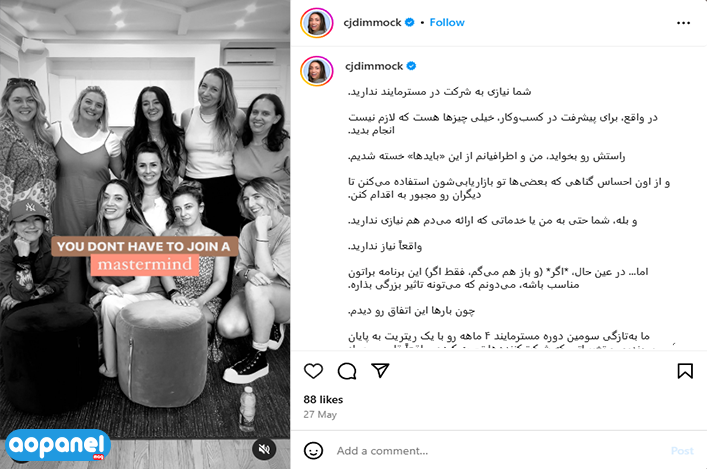Image resolution: width=707 pixels, height=469 pixels.
Task: Submit comment with the Post button
Action: [682, 451]
